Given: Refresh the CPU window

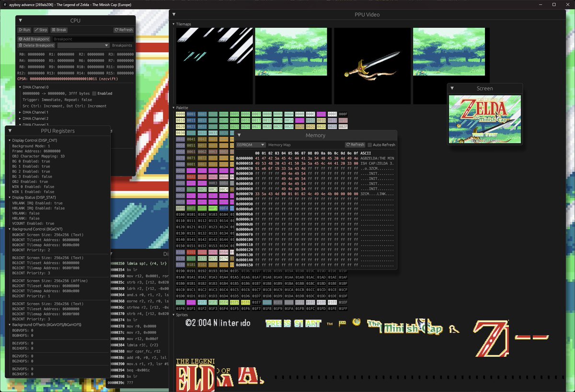Looking at the screenshot, I should 124,30.
